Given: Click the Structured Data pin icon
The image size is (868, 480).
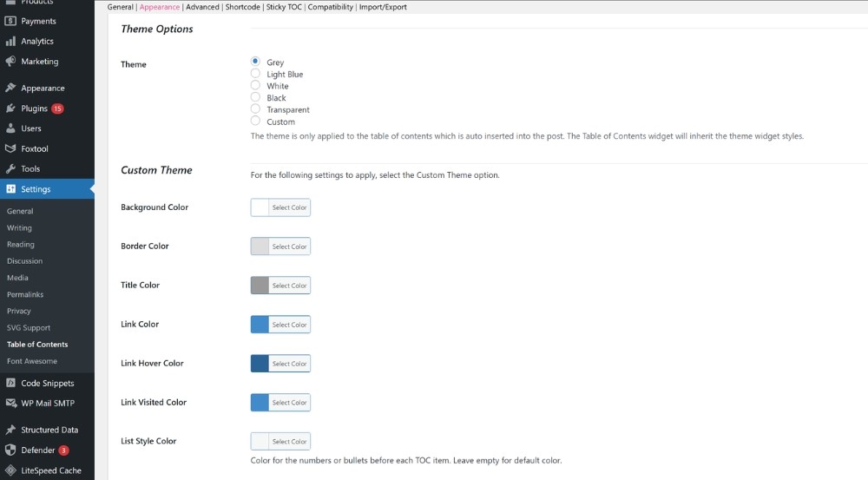Looking at the screenshot, I should click(10, 430).
